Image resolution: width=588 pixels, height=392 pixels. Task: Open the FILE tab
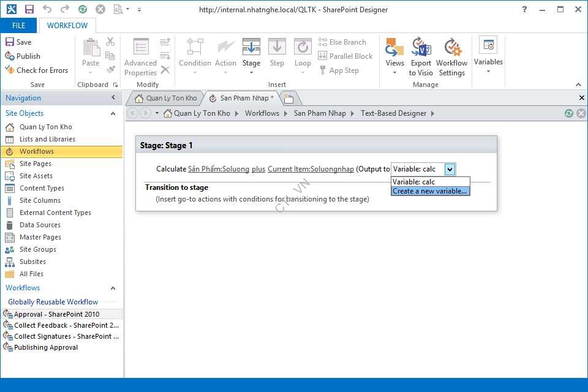click(19, 26)
